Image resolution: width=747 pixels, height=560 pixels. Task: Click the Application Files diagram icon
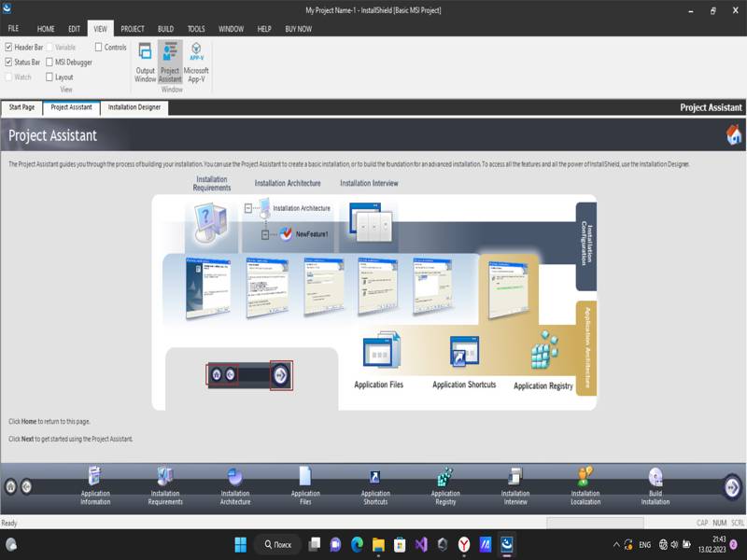(x=380, y=353)
